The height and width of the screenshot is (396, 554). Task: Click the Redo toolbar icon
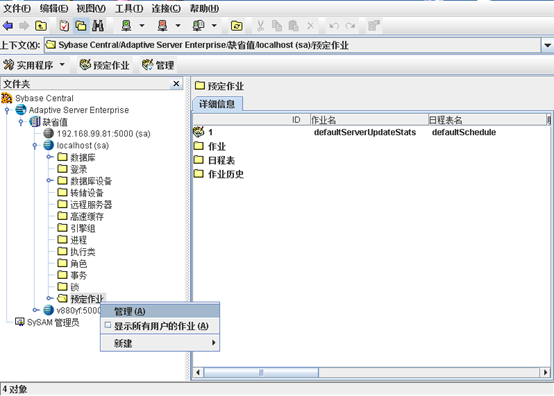click(x=350, y=26)
